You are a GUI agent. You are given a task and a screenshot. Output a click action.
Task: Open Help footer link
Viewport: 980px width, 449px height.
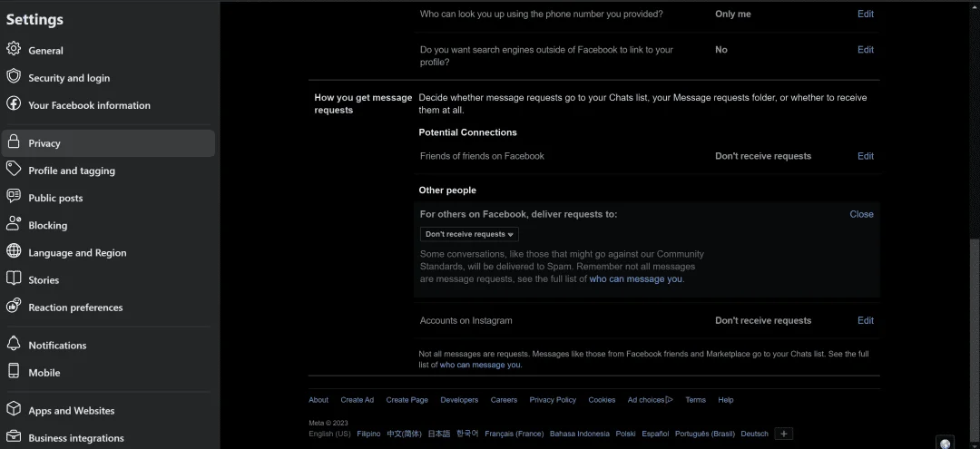pos(726,400)
